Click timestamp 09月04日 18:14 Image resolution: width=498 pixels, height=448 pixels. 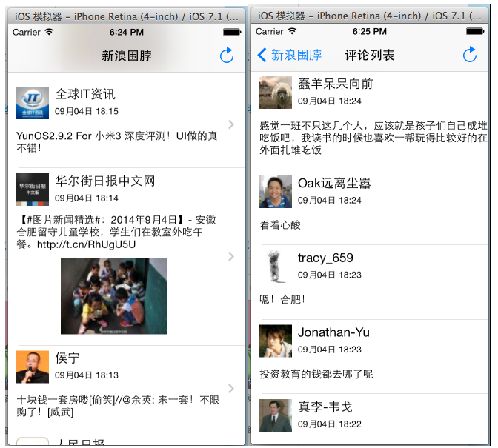(87, 198)
